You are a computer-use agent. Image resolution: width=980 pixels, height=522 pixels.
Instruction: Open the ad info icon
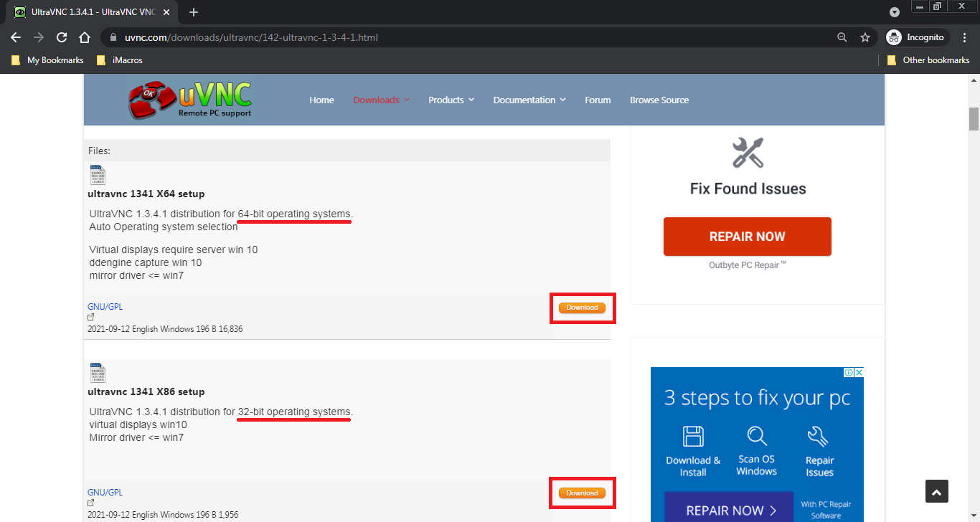tap(849, 372)
